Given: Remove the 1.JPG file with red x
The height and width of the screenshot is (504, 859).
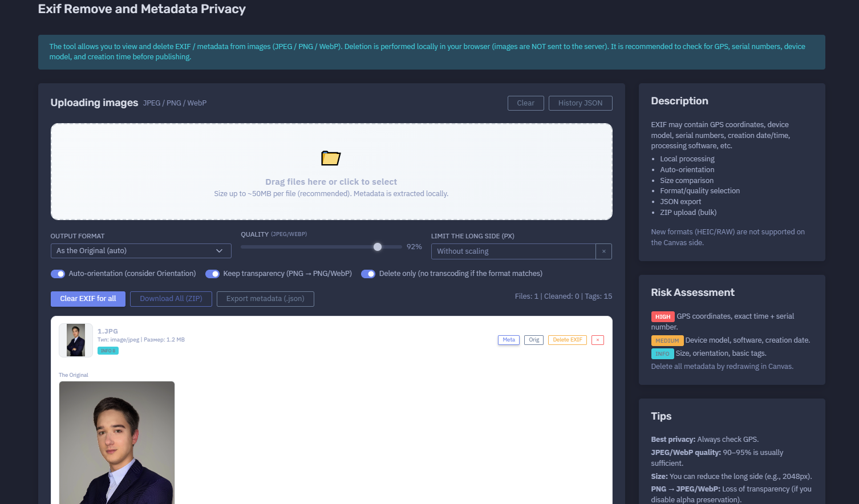Looking at the screenshot, I should tap(597, 340).
